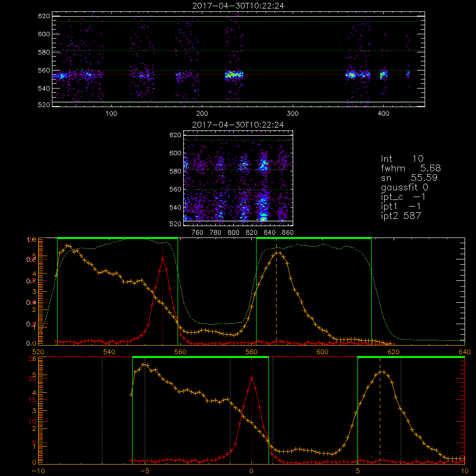The image size is (476, 476).
Task: Click the orange peak at dashed line near 587
Action: [x=276, y=253]
